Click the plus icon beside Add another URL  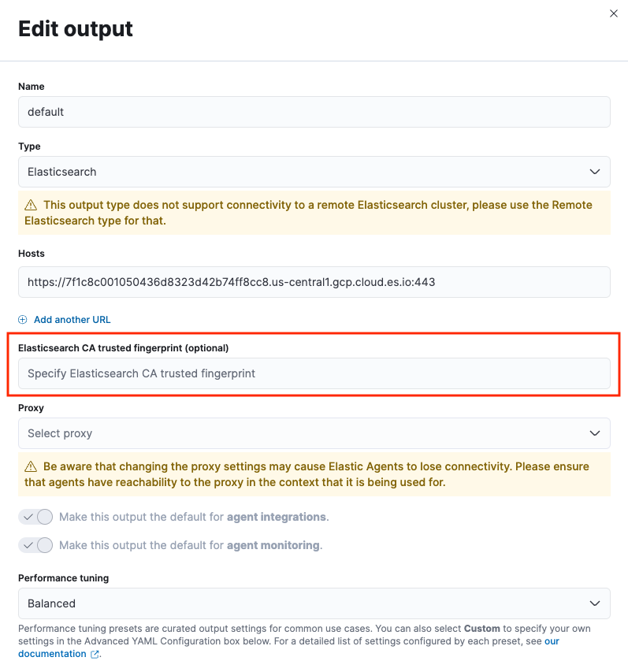pyautogui.click(x=22, y=319)
